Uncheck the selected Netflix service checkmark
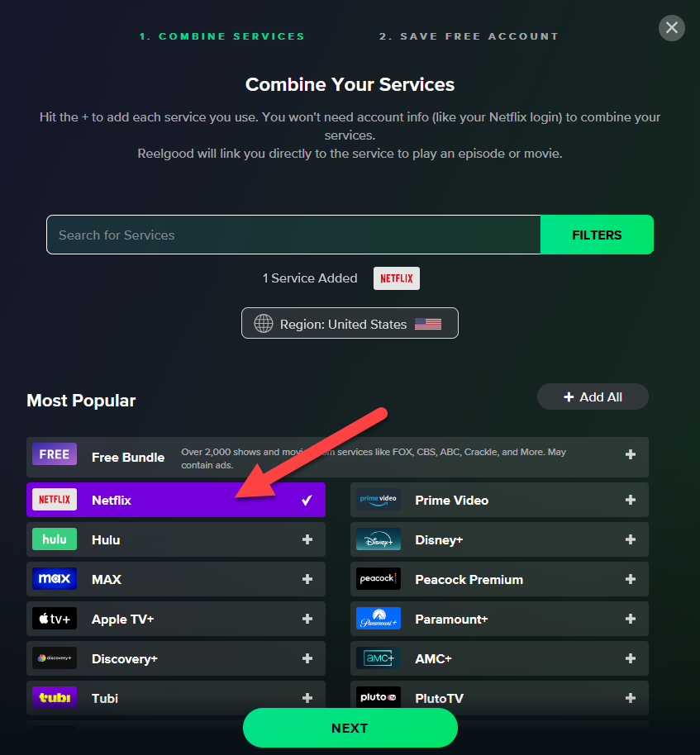This screenshot has width=700, height=755. click(x=307, y=500)
